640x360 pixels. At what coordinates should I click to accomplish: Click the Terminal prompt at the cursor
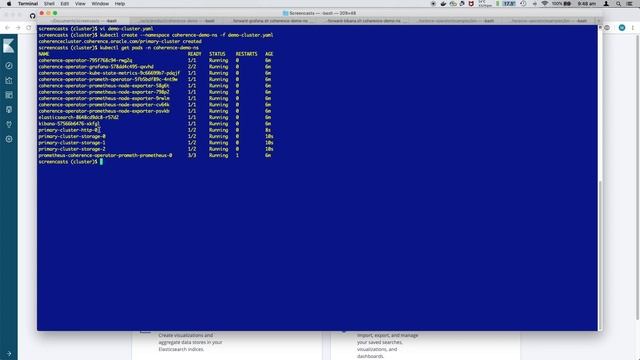tap(101, 162)
